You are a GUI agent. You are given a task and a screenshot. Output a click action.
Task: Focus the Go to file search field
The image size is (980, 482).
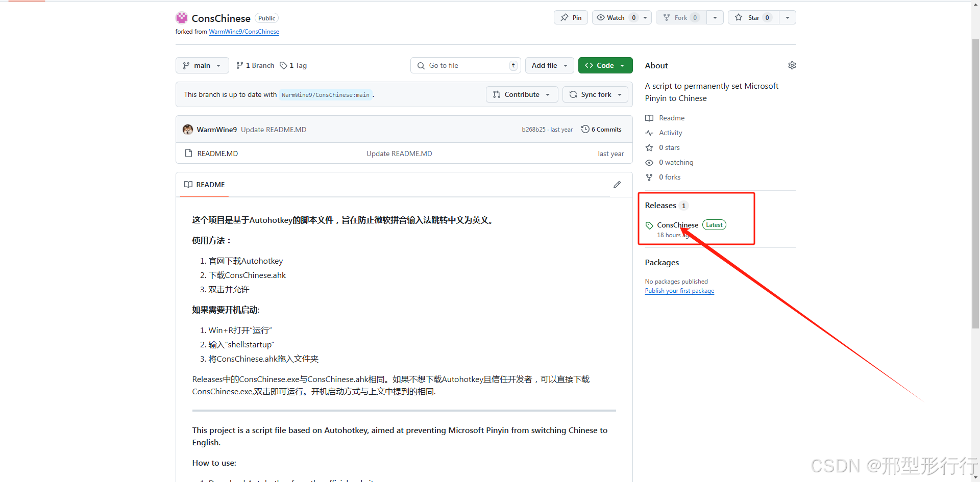click(x=465, y=65)
